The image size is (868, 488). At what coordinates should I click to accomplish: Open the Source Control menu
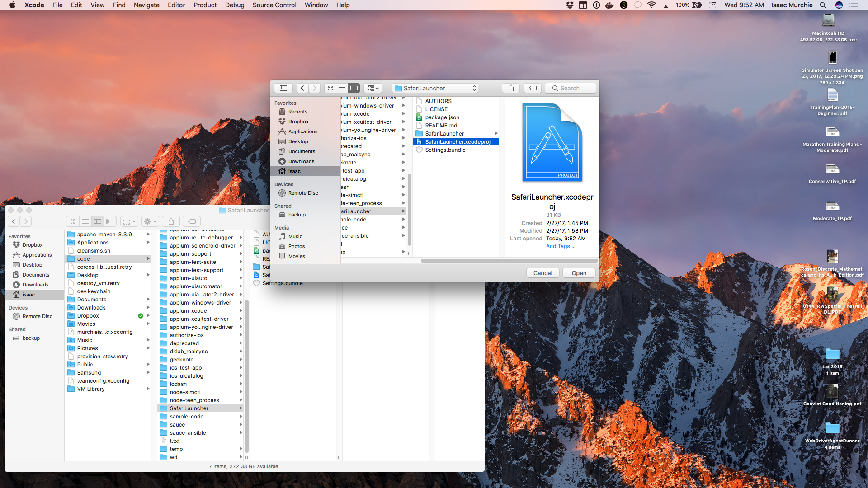274,5
